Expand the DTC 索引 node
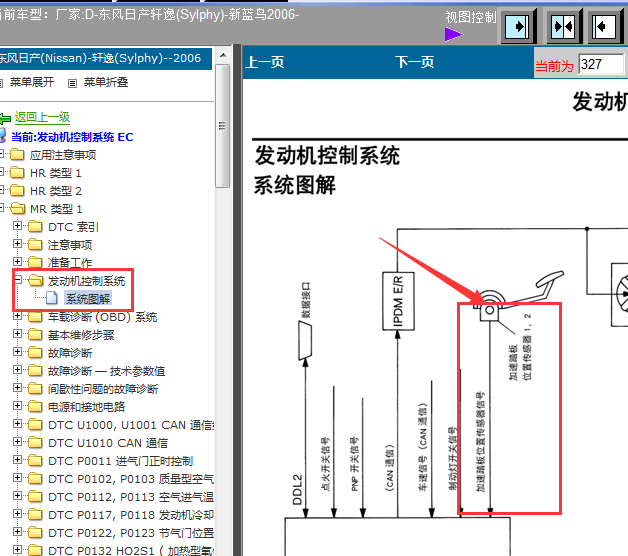Viewport: 628px width, 556px height. 17,226
